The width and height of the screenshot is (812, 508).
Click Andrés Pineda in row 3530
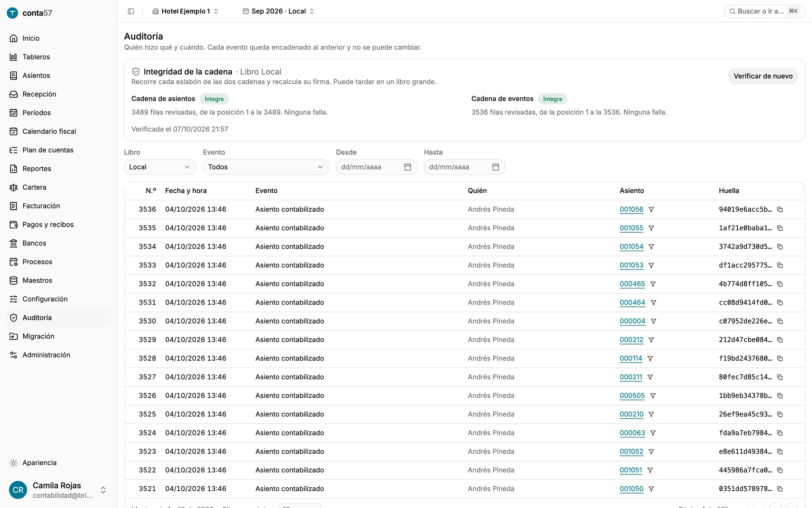(x=491, y=321)
